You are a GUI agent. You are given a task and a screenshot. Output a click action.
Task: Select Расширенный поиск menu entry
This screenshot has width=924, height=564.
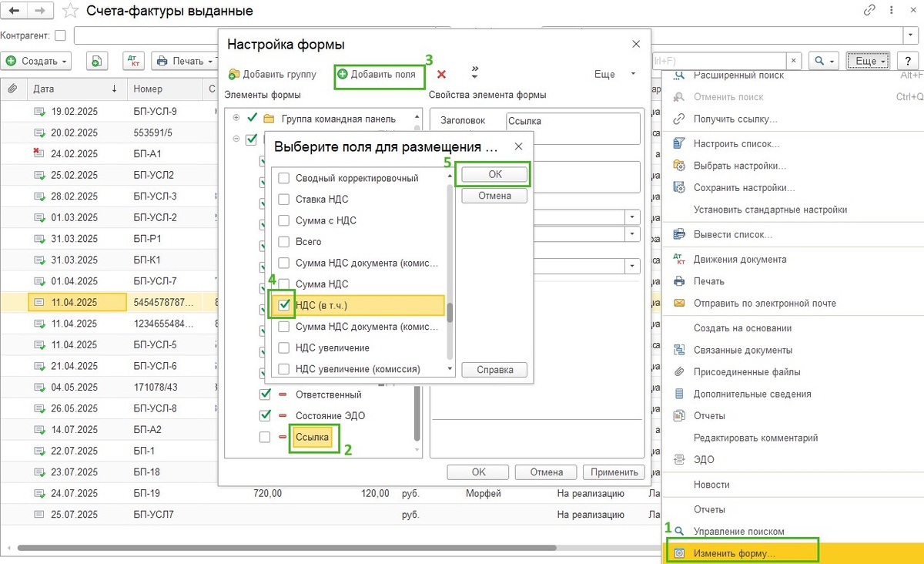point(739,76)
